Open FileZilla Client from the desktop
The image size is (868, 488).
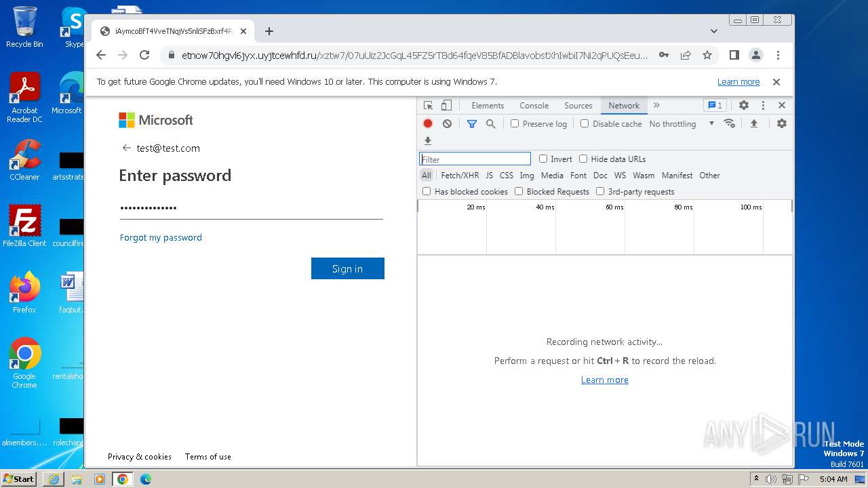click(24, 226)
